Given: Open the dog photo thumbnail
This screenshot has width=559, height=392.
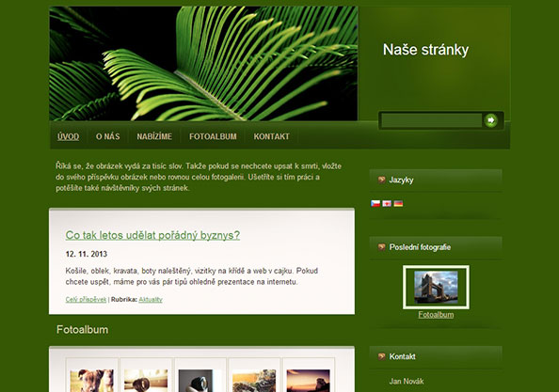Looking at the screenshot, I should pos(92,381).
